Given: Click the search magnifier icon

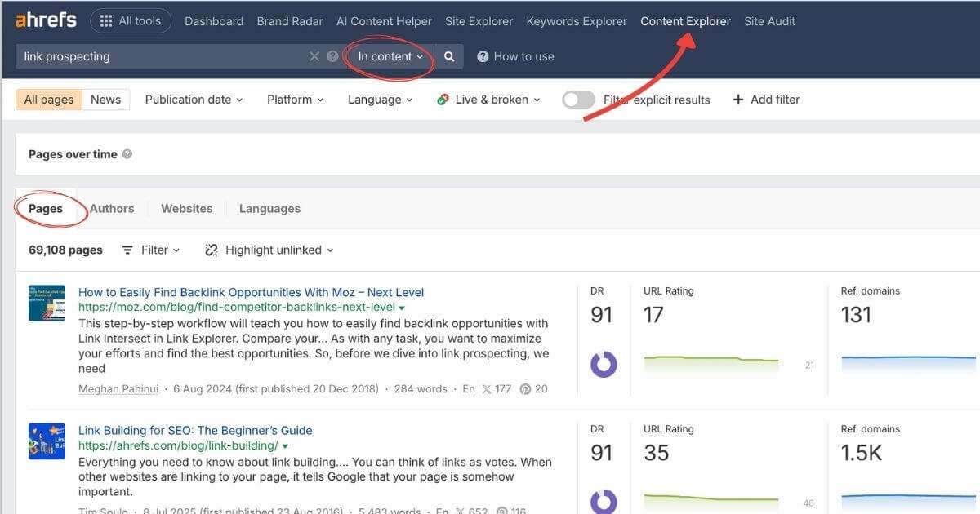Looking at the screenshot, I should click(448, 56).
